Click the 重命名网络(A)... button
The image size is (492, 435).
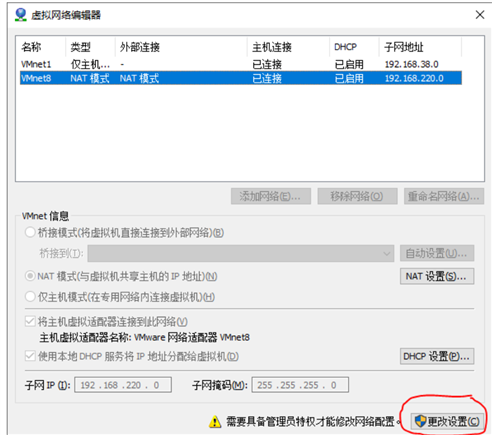(444, 196)
